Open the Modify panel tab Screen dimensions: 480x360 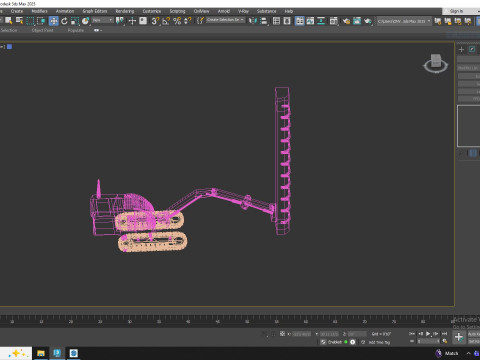[472, 49]
